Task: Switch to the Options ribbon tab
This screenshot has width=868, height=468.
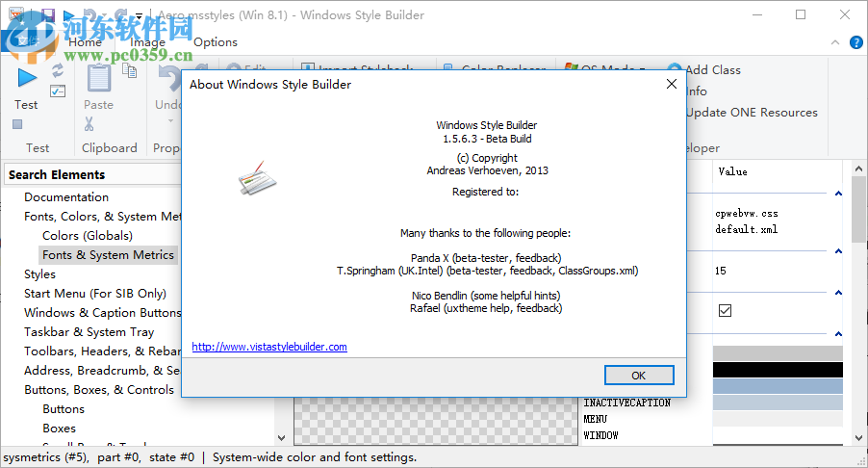Action: (x=216, y=42)
